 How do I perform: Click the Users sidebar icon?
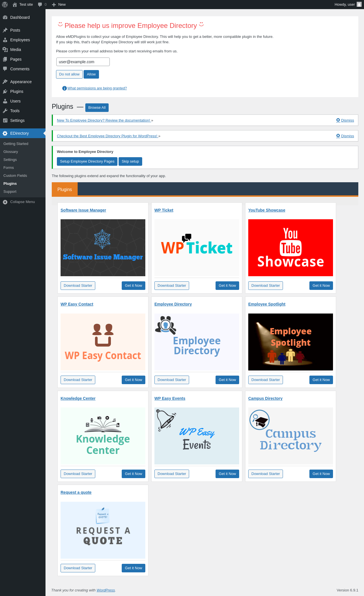(x=5, y=101)
